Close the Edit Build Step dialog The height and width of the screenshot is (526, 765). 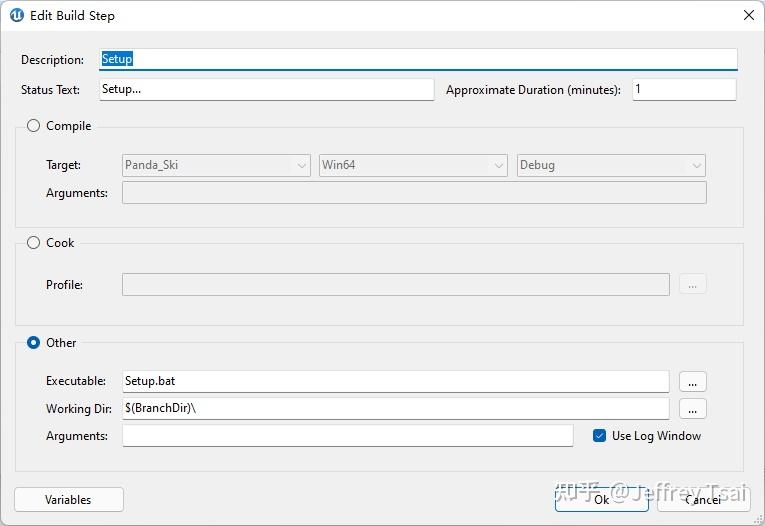pyautogui.click(x=749, y=15)
